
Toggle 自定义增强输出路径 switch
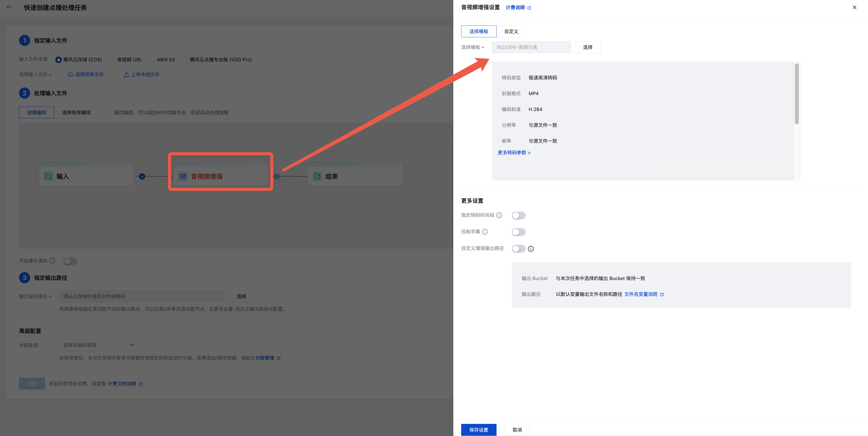(519, 249)
